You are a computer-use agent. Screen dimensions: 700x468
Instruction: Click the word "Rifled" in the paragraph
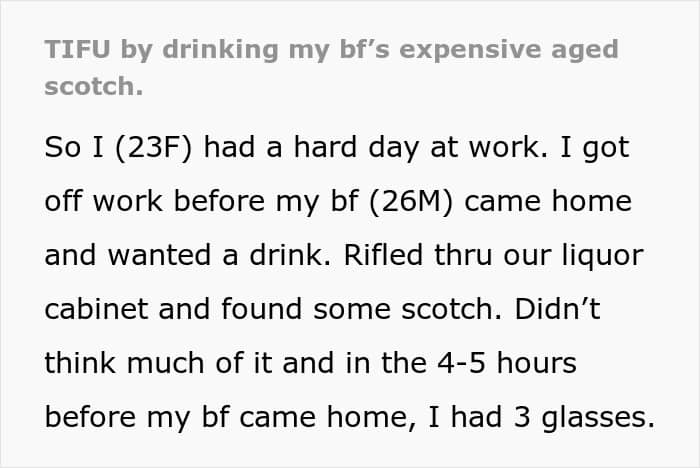(383, 255)
